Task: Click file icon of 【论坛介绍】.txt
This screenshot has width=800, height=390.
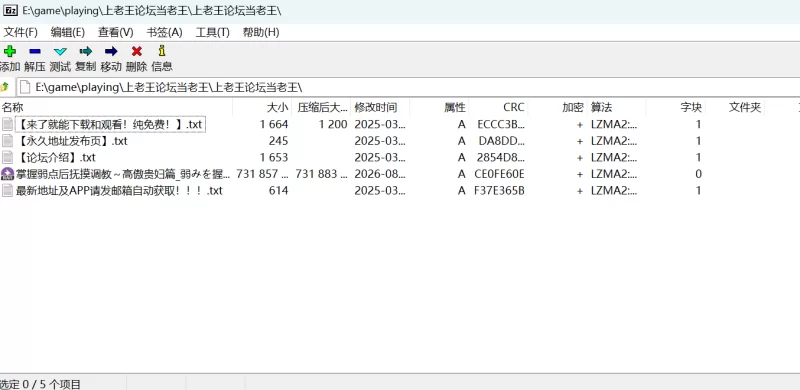Action: tap(7, 157)
